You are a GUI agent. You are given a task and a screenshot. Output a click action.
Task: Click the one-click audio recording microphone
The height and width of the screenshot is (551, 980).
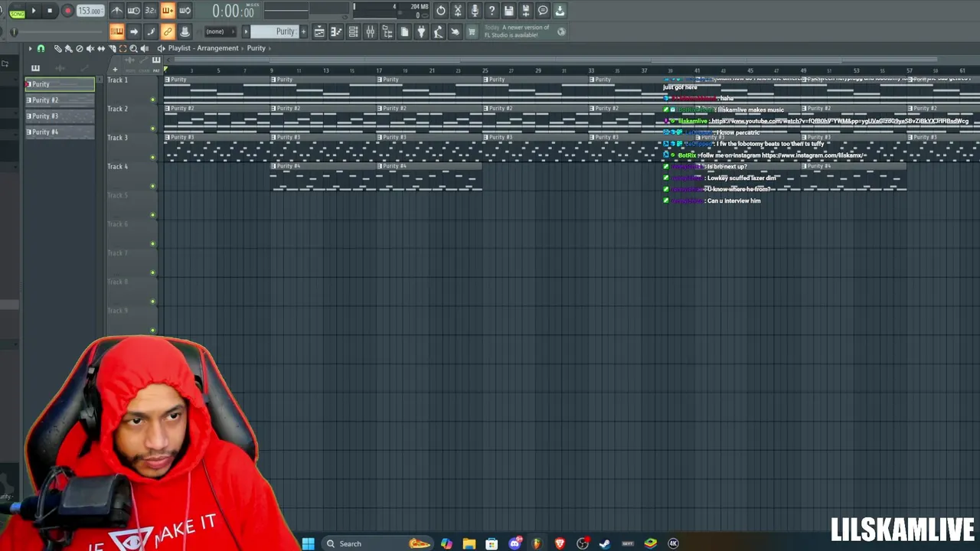[475, 11]
